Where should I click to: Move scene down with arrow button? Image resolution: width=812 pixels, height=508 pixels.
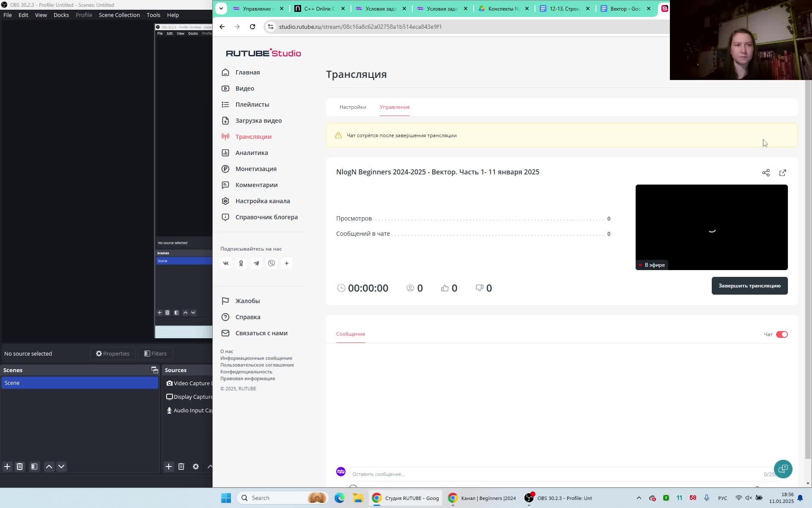61,467
